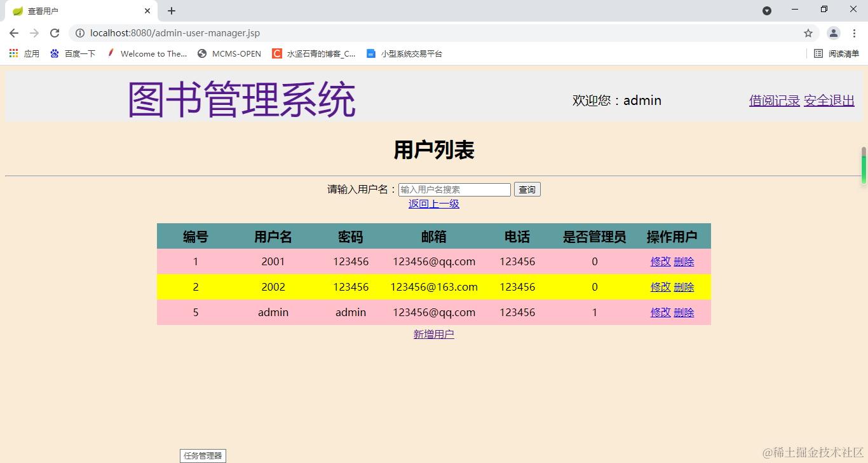Open the Chrome three-dot menu
This screenshot has width=868, height=463.
(x=854, y=33)
